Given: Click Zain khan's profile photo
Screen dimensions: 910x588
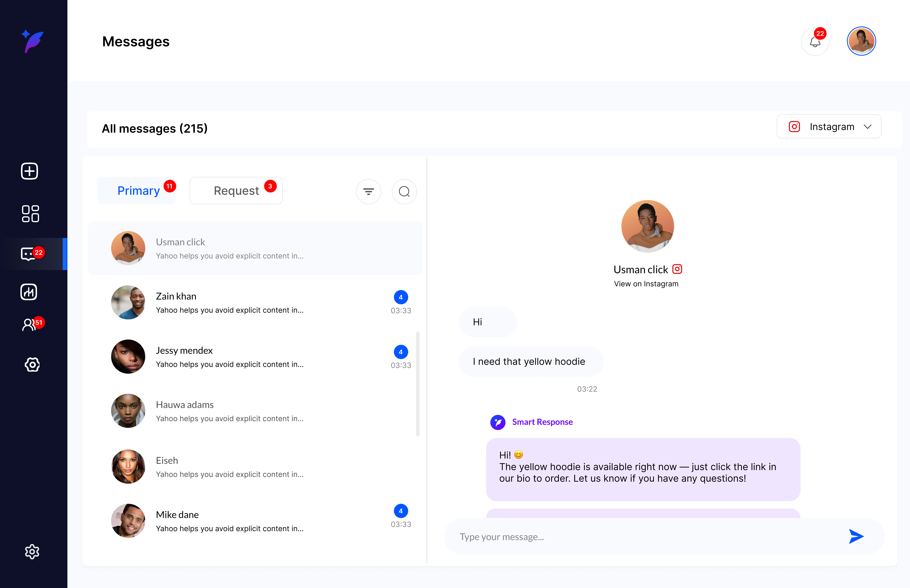Looking at the screenshot, I should [128, 302].
